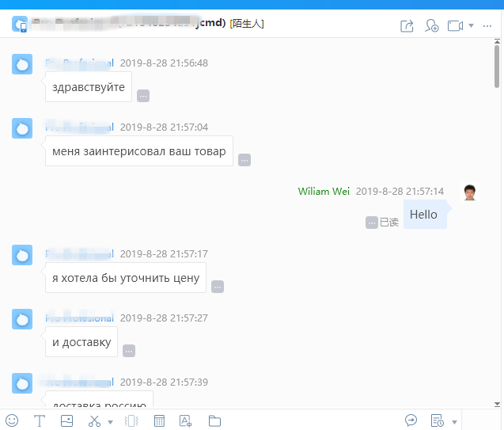Image resolution: width=504 pixels, height=430 pixels.
Task: Open message options beside Hello message
Action: (372, 223)
